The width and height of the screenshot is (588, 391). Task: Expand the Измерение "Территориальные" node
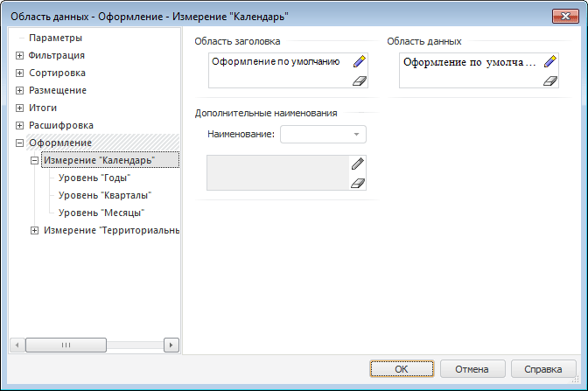pos(34,230)
